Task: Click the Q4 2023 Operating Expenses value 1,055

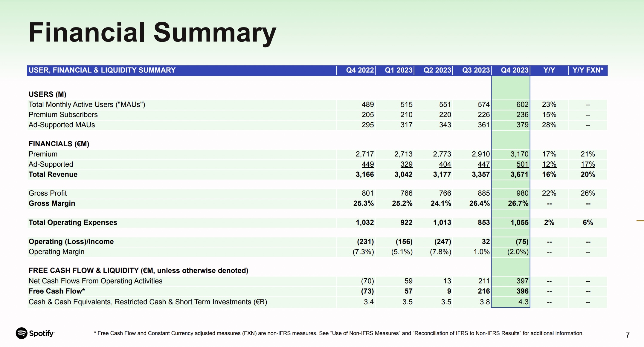Action: pyautogui.click(x=519, y=222)
